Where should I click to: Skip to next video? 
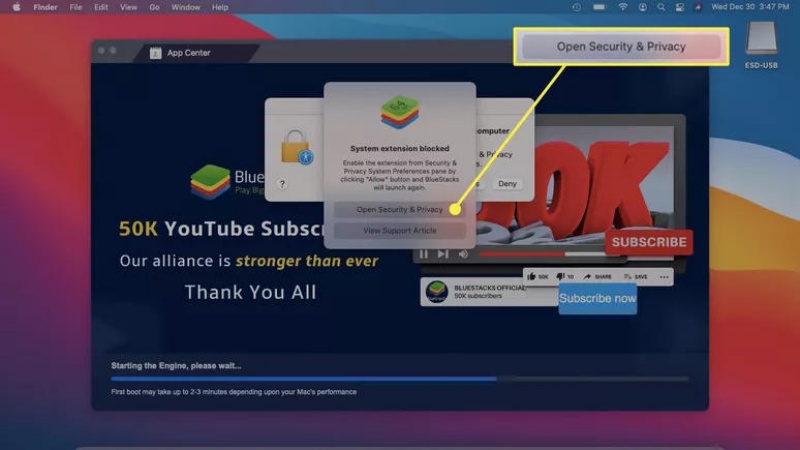pyautogui.click(x=443, y=254)
